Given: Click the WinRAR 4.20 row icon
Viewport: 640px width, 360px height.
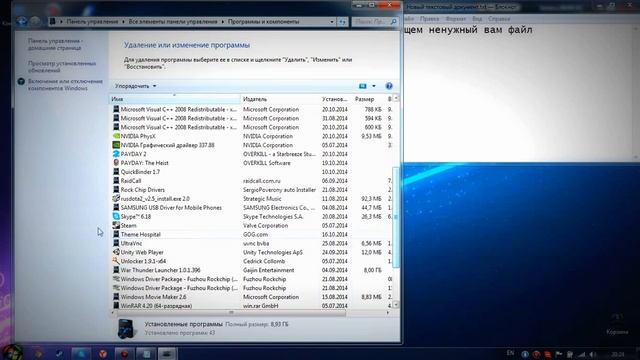Looking at the screenshot, I should (116, 306).
